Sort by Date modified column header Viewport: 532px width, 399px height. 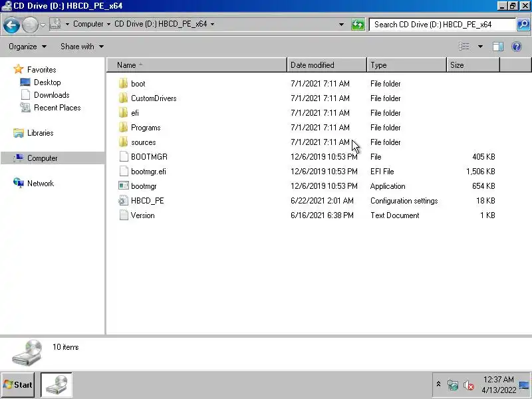pos(327,65)
